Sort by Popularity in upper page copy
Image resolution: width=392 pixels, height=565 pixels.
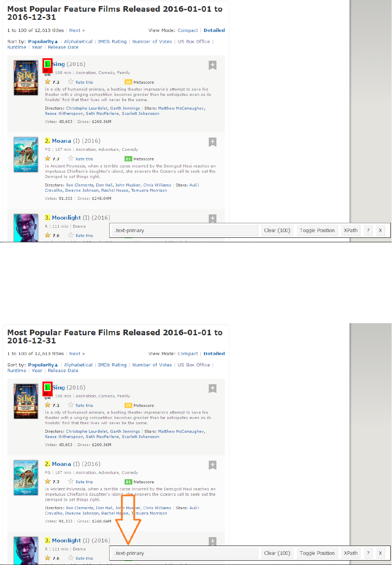pyautogui.click(x=42, y=42)
